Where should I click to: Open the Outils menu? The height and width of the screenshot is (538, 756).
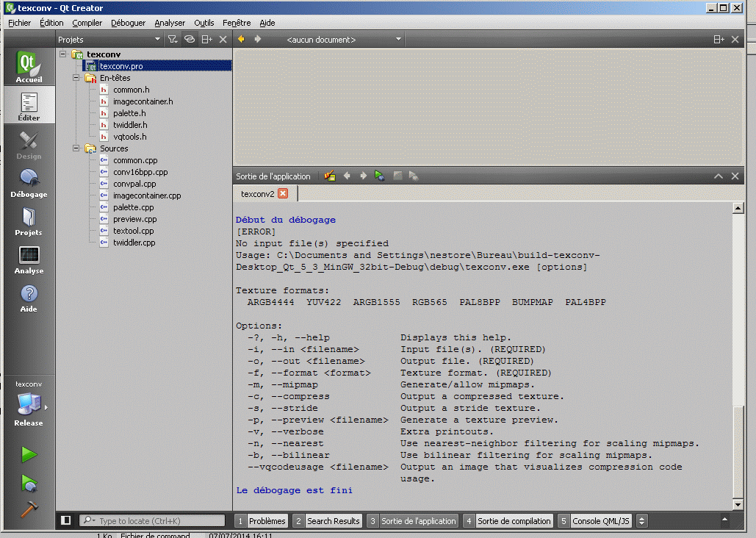coord(204,23)
